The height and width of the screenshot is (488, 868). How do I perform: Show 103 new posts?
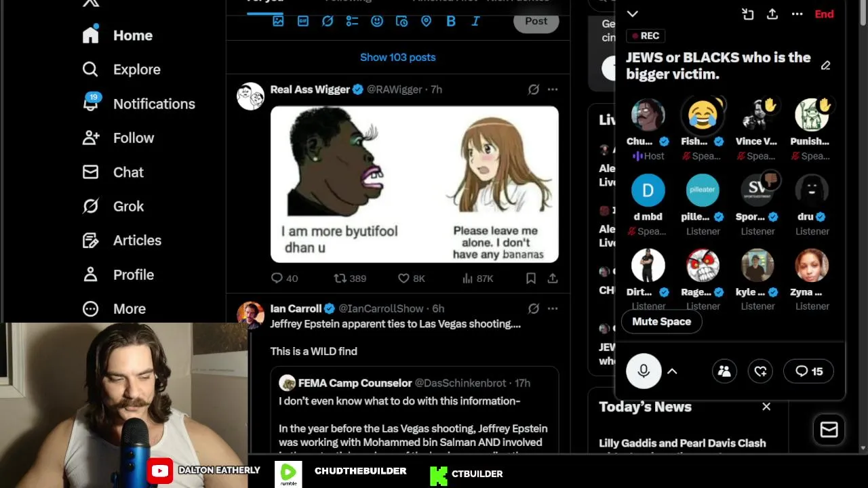(398, 58)
